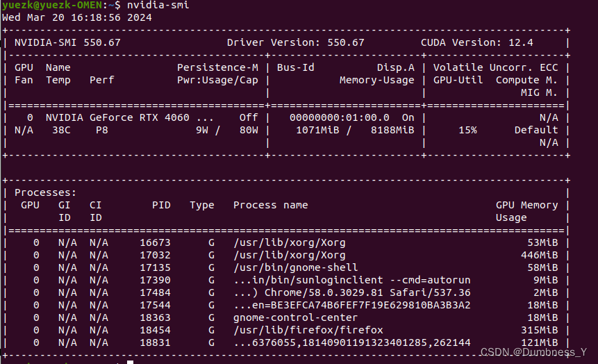Select the 315MiB memory usage value

pos(539,330)
